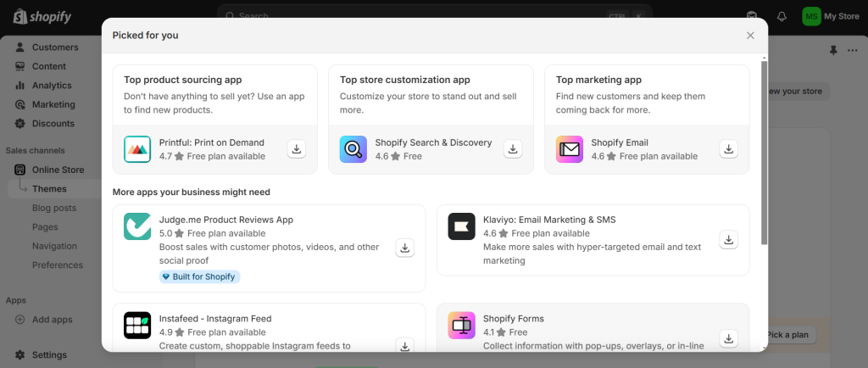Click the Discounts badge icon
Viewport: 868px width, 368px height.
(20, 124)
